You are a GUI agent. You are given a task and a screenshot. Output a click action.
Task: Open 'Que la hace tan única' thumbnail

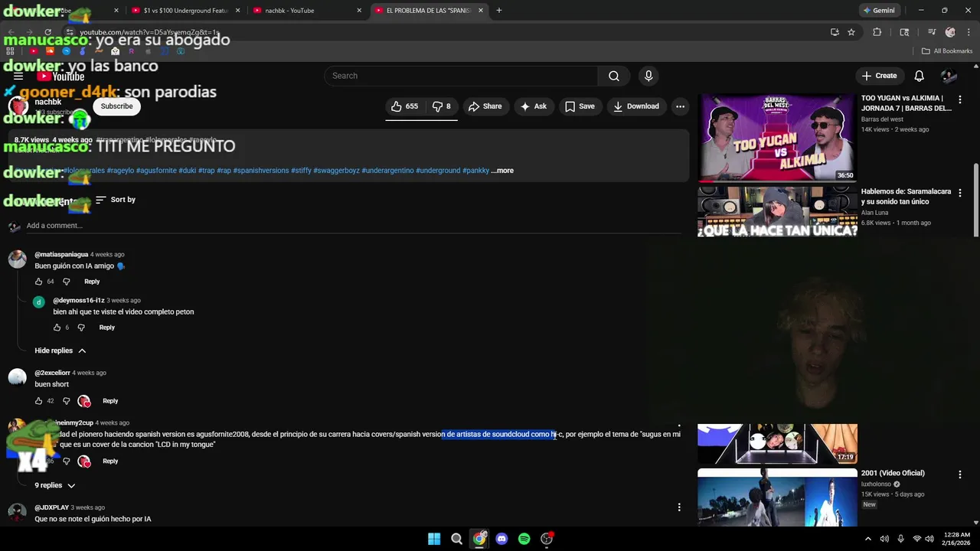(x=777, y=212)
